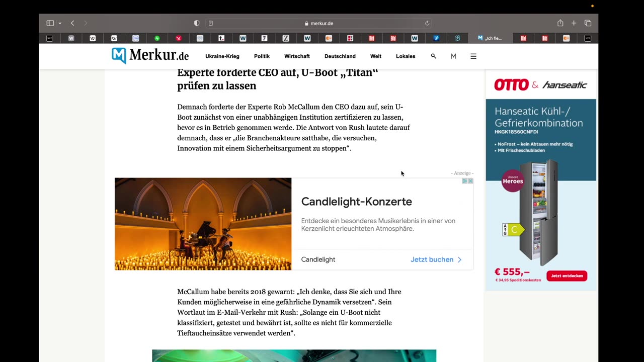Click the headline 'Experte forderte CEO auf'

tap(277, 79)
